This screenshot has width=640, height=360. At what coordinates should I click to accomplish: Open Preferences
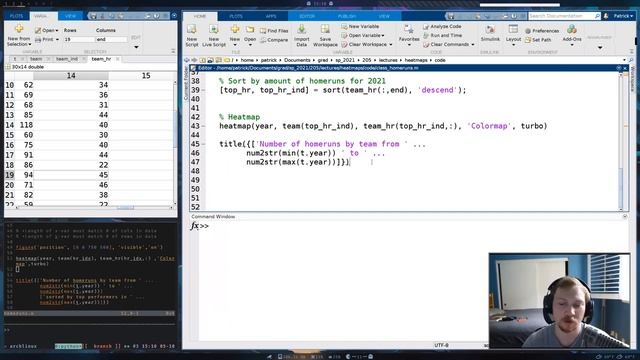542,31
